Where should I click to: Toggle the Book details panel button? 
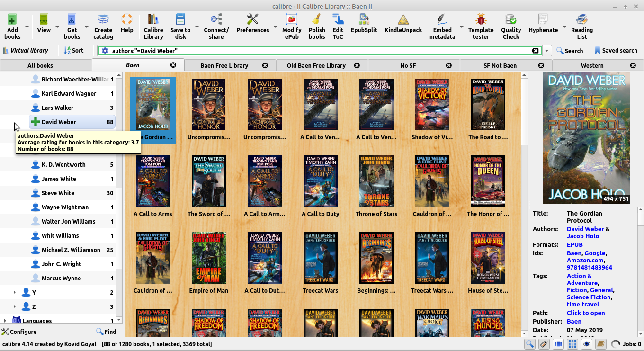[600, 344]
